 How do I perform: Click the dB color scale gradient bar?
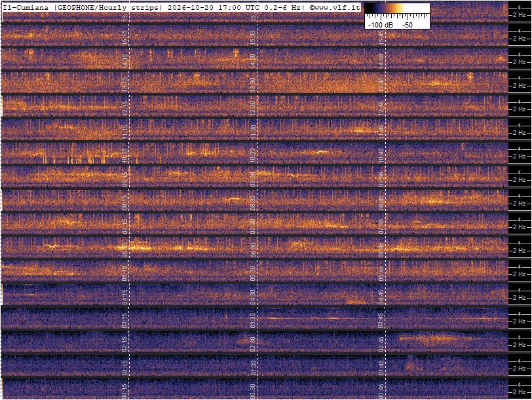pyautogui.click(x=397, y=8)
